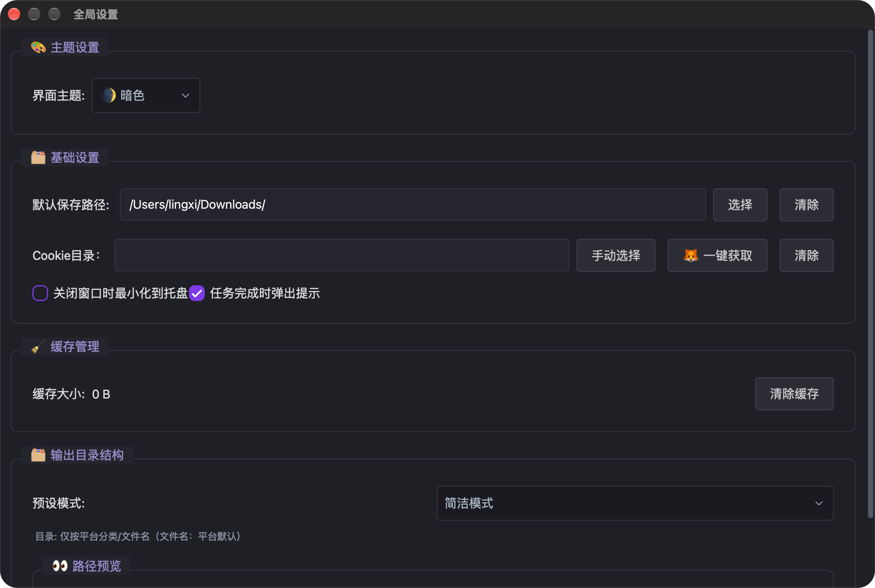Image resolution: width=875 pixels, height=588 pixels.
Task: Click the 基础设置 section title
Action: [x=75, y=157]
